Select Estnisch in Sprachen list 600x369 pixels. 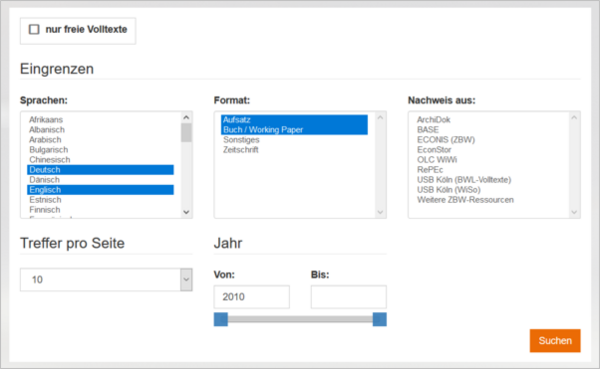(x=100, y=200)
